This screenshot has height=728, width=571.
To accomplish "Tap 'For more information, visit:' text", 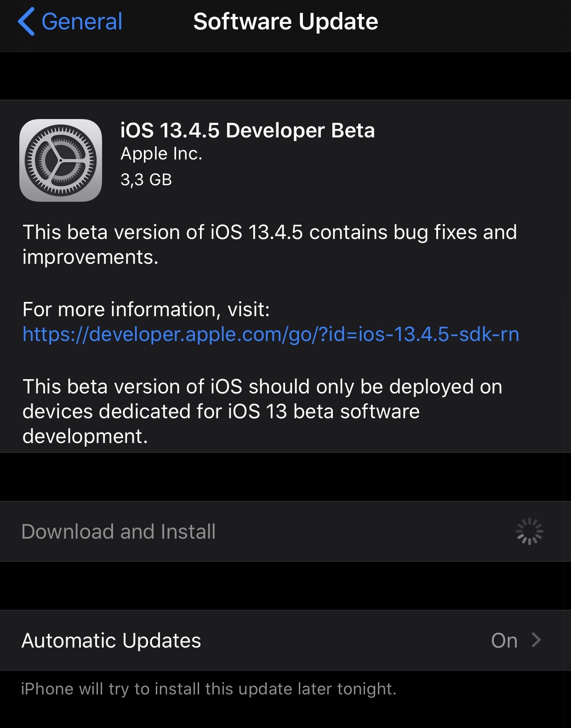I will pos(146,309).
